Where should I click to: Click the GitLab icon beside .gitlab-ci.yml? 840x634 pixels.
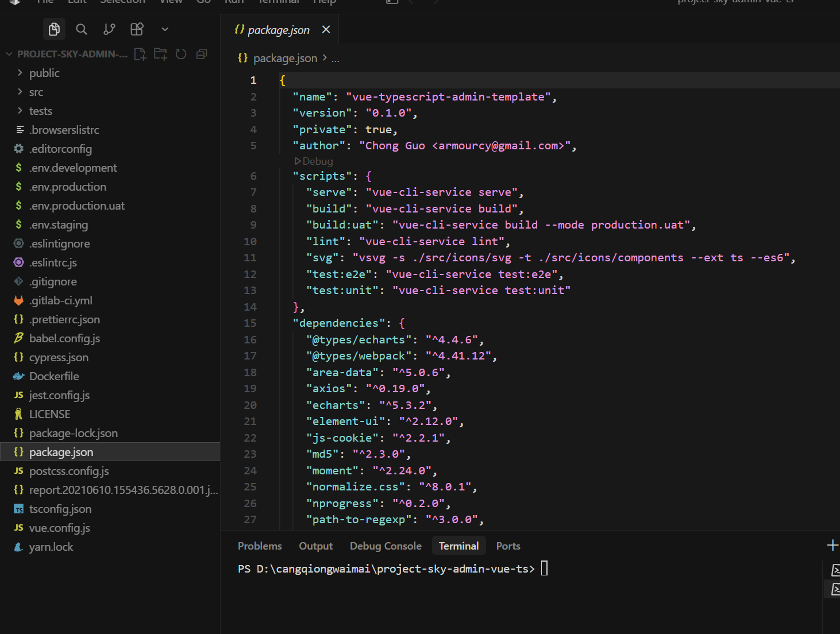pyautogui.click(x=19, y=300)
